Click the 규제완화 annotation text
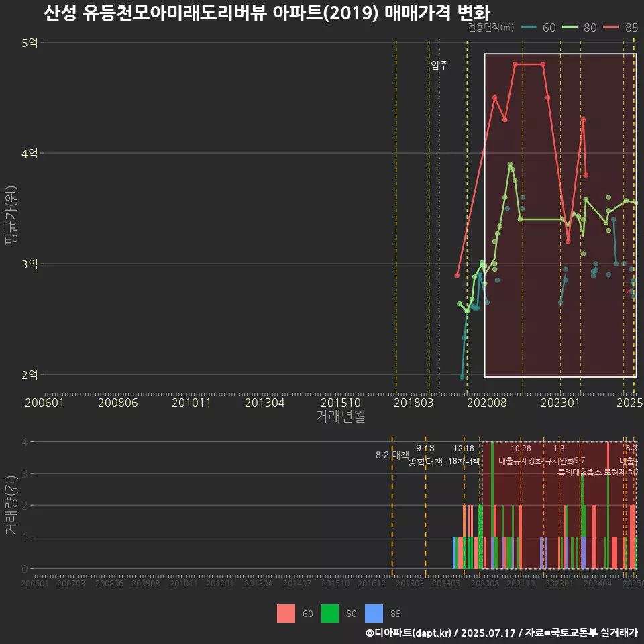 pos(559,461)
